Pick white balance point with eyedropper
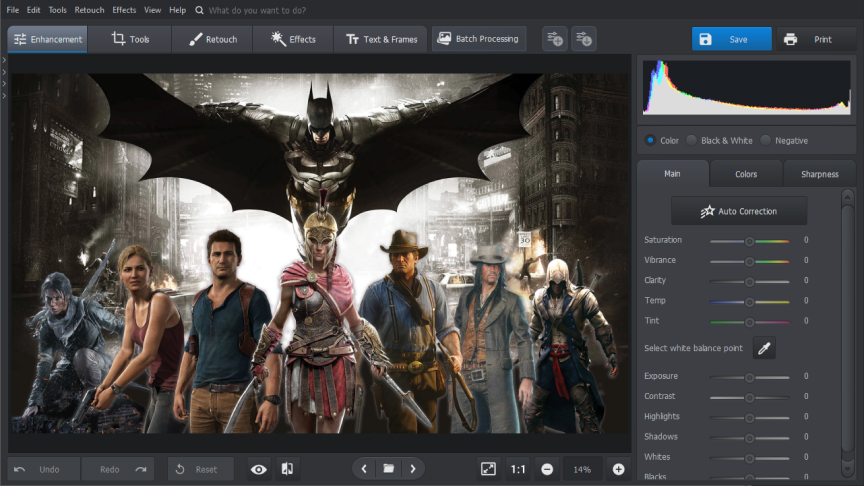Screen dimensions: 864x486 tap(764, 348)
